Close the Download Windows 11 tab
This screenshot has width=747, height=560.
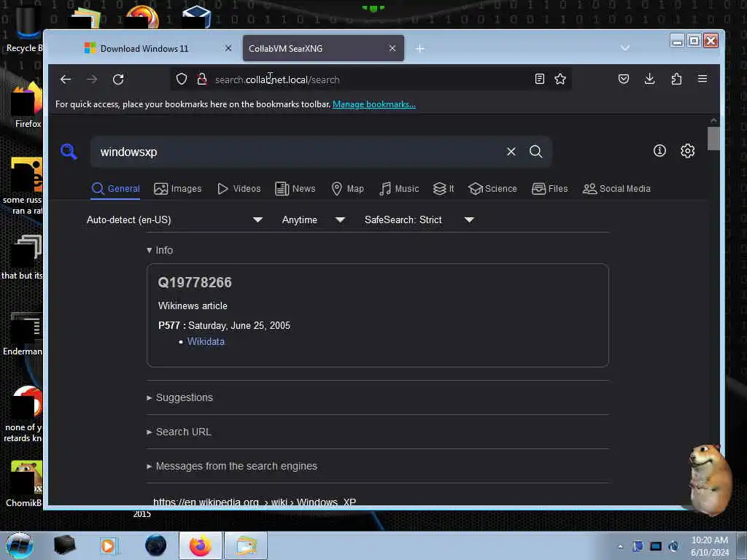click(x=228, y=48)
